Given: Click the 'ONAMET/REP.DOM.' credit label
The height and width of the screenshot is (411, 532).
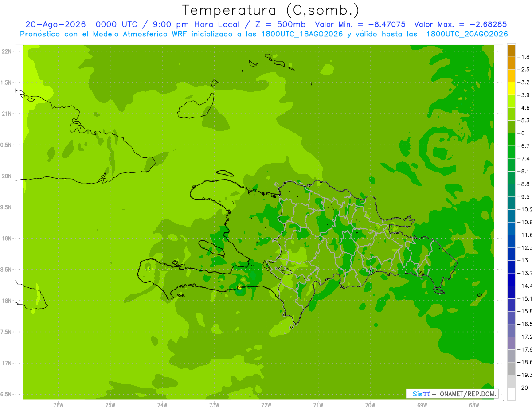Looking at the screenshot, I should click(x=468, y=394).
